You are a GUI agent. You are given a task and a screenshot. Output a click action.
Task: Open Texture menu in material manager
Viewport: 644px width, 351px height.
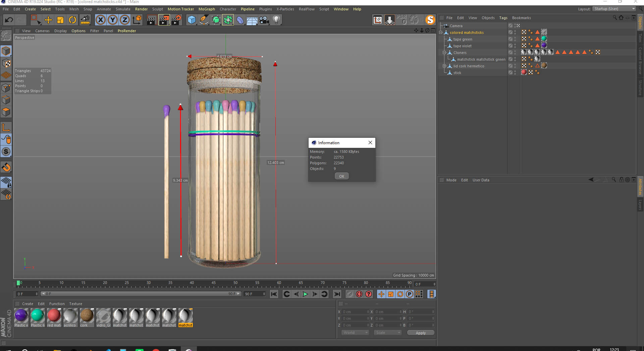tap(75, 304)
